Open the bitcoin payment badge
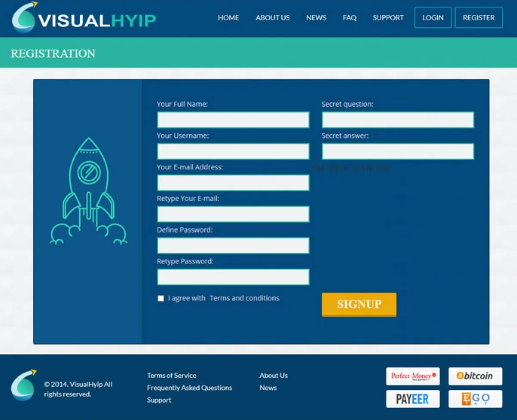 point(475,376)
